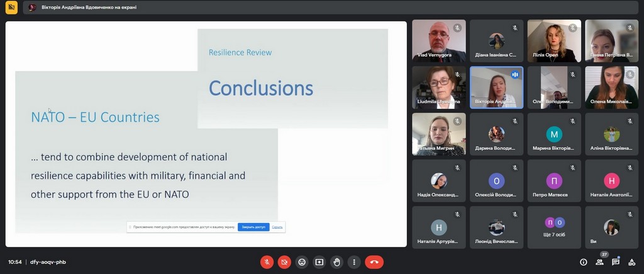644x274 pixels.
Task: Click the blue 'Закрыть доступ' stop sharing button
Action: pyautogui.click(x=253, y=227)
